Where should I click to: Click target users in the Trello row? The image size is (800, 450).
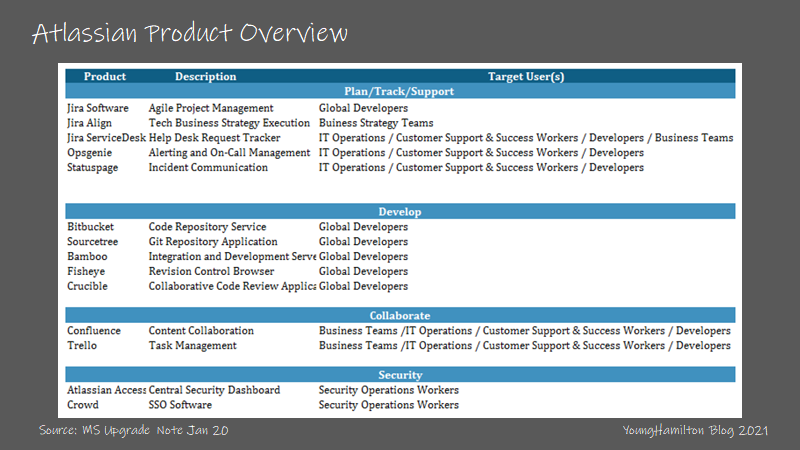point(524,345)
